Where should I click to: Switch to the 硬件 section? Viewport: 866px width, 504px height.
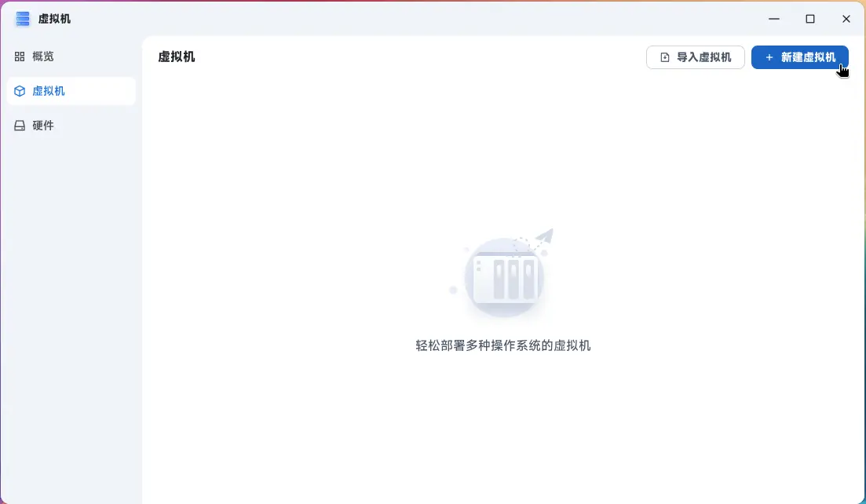[x=43, y=126]
